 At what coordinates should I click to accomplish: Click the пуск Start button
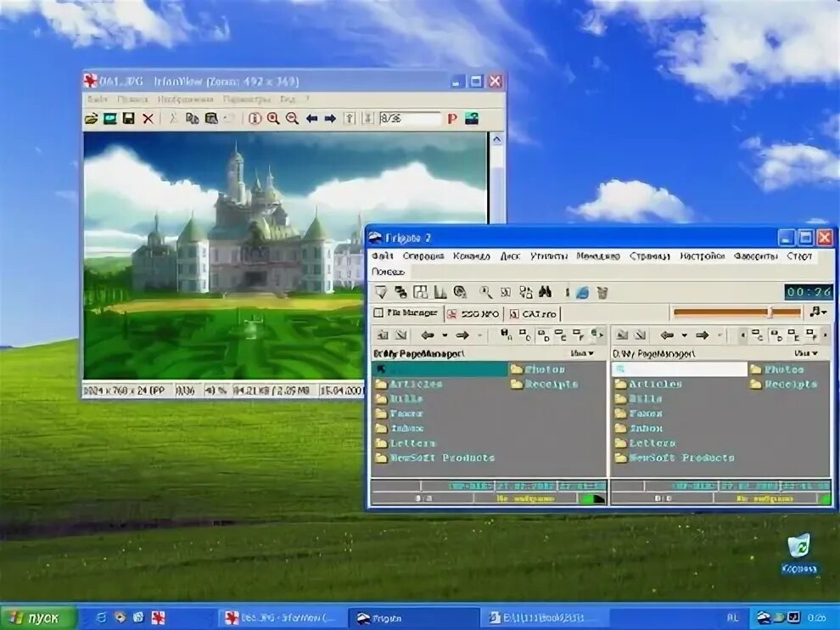[36, 618]
